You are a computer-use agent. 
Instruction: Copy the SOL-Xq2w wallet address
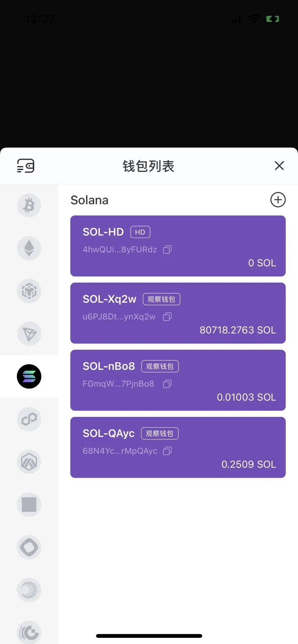click(x=167, y=317)
